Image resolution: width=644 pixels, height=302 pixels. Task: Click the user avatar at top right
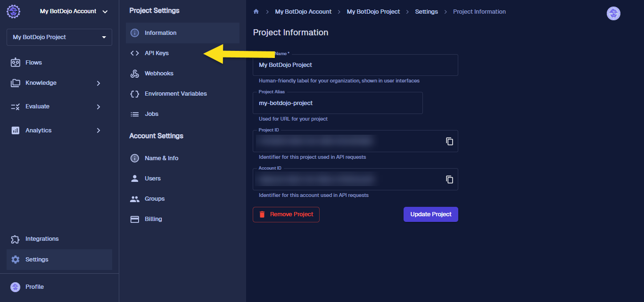(613, 14)
